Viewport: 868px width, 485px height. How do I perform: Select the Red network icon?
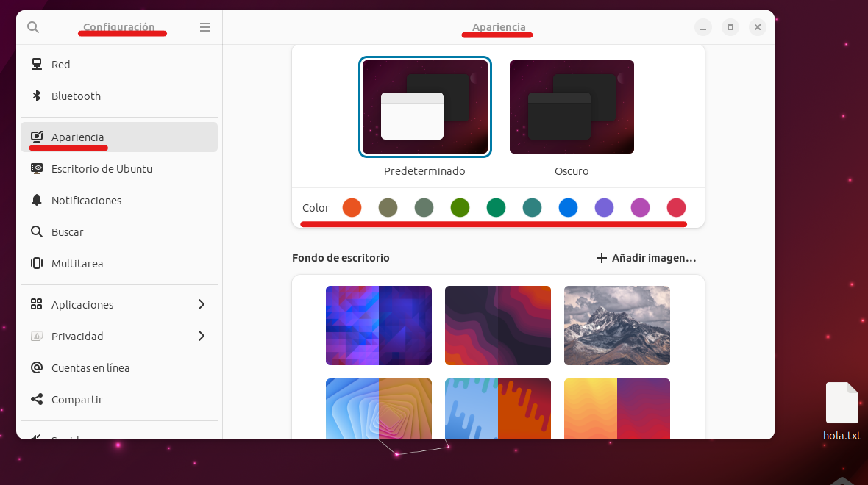coord(37,64)
